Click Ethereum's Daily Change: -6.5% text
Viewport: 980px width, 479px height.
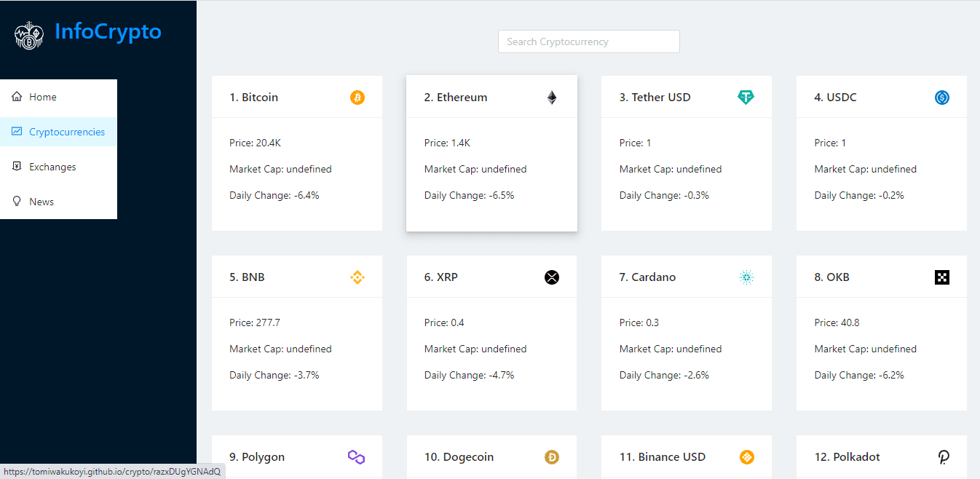470,195
